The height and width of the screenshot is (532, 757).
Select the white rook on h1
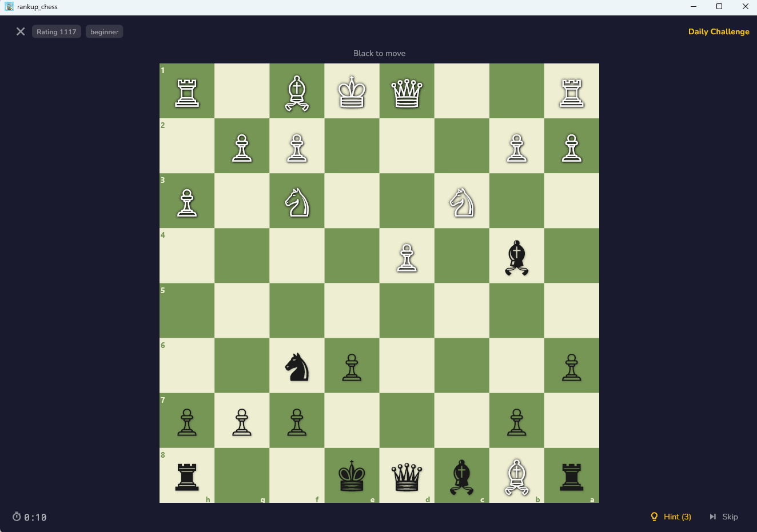[x=186, y=91]
